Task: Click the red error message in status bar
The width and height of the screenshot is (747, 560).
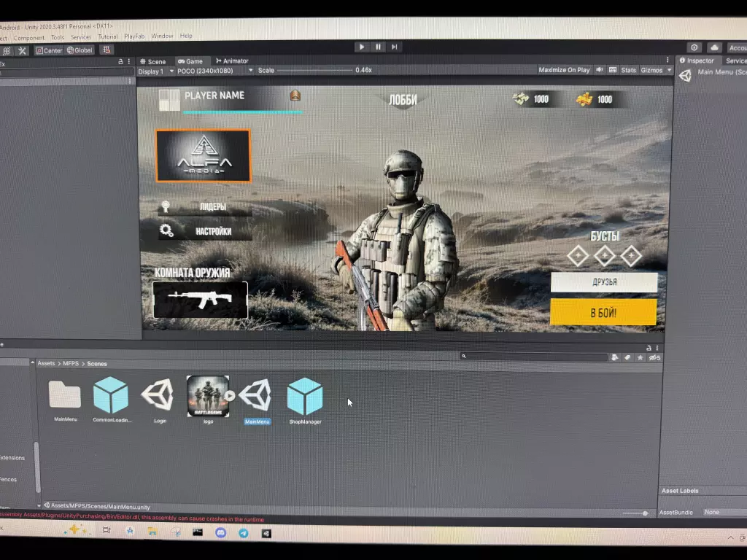Action: click(131, 519)
